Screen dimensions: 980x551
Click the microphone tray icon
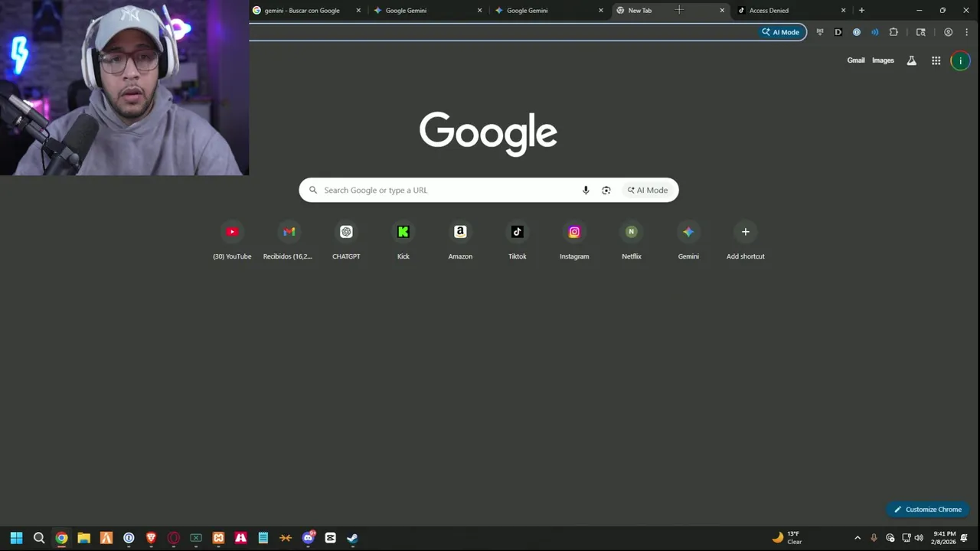click(874, 538)
